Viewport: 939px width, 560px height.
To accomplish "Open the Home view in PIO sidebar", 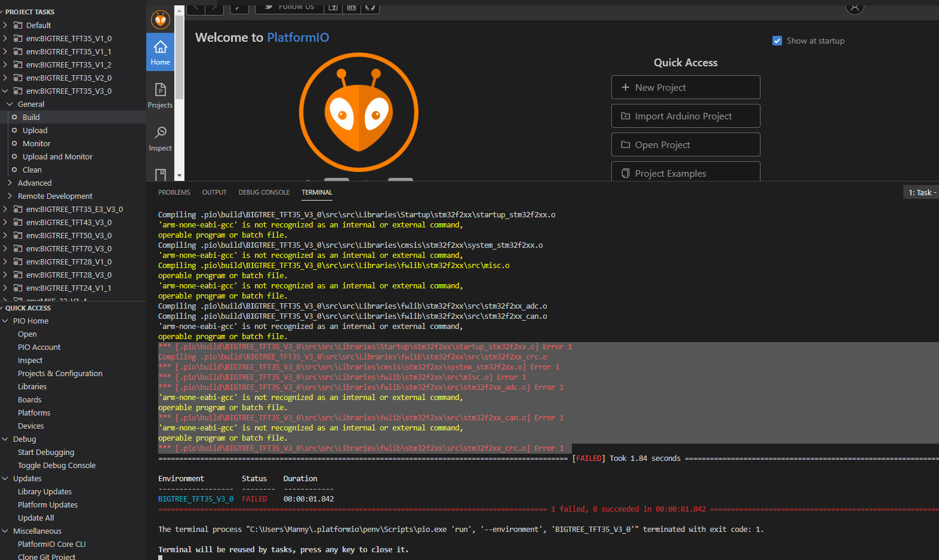I will 160,52.
